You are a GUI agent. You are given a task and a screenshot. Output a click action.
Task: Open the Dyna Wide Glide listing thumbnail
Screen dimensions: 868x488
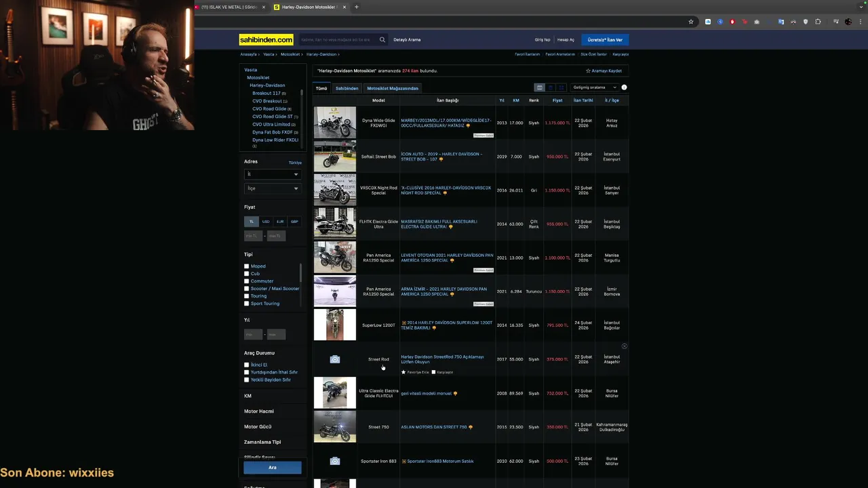click(x=335, y=123)
